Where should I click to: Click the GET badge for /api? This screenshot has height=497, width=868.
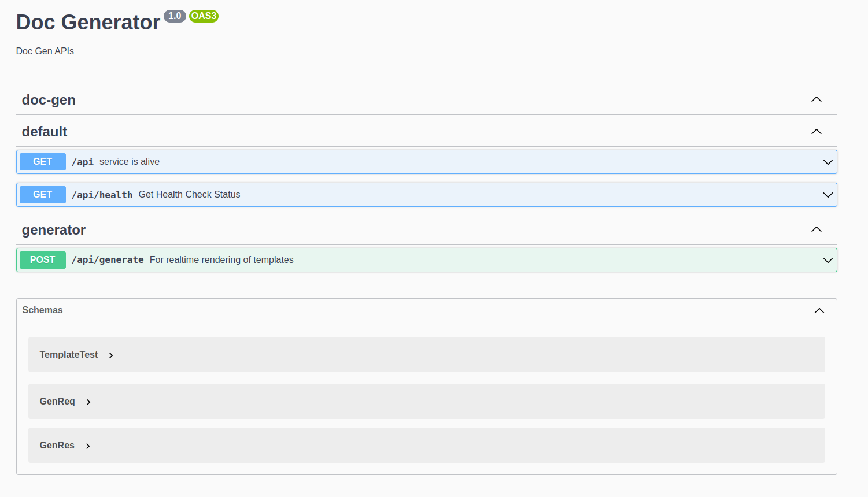coord(43,162)
